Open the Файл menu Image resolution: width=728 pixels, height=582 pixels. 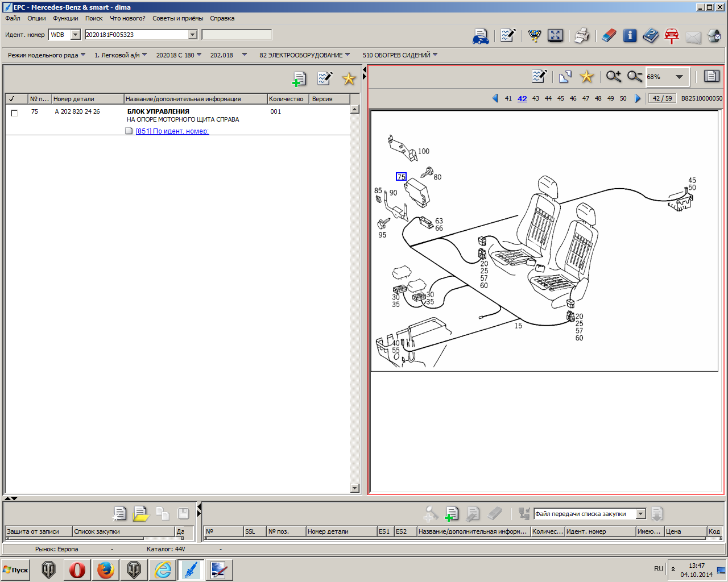click(13, 18)
